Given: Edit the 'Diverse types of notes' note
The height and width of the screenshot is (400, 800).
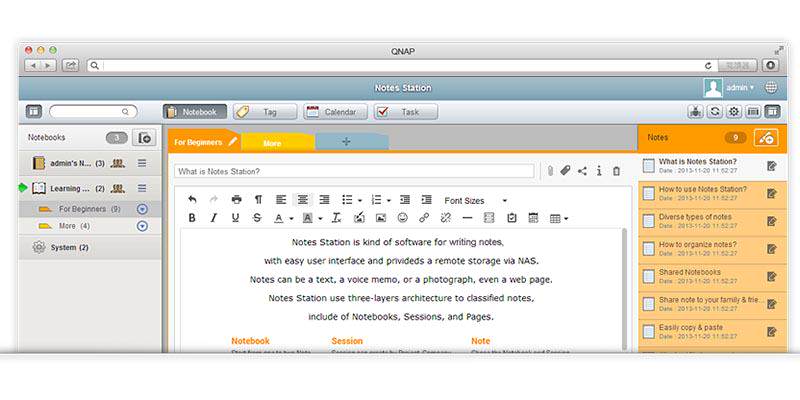Looking at the screenshot, I should [x=771, y=221].
